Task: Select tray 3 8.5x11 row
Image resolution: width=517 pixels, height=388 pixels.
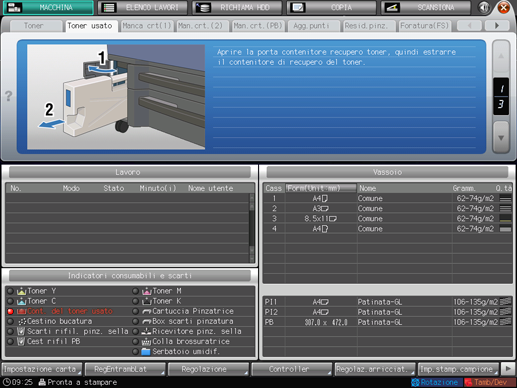Action: tap(388, 219)
